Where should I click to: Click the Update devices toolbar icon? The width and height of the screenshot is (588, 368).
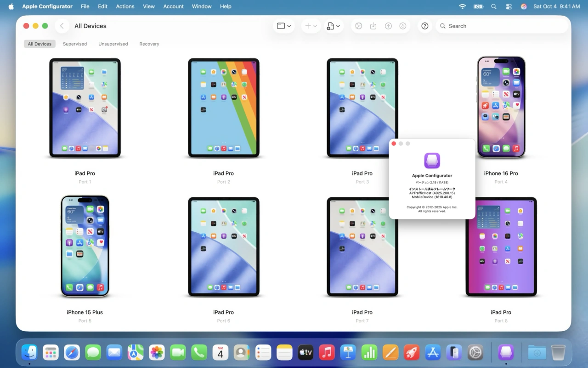pyautogui.click(x=388, y=26)
